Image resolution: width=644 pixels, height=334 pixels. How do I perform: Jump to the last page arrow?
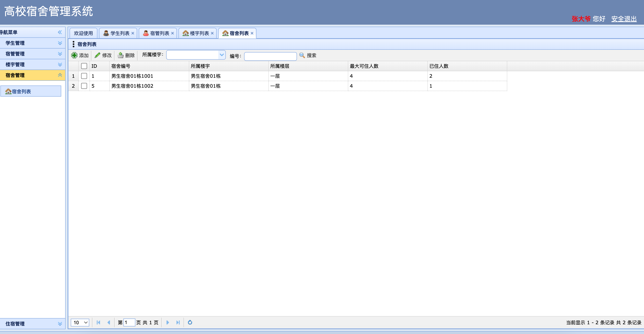[178, 322]
